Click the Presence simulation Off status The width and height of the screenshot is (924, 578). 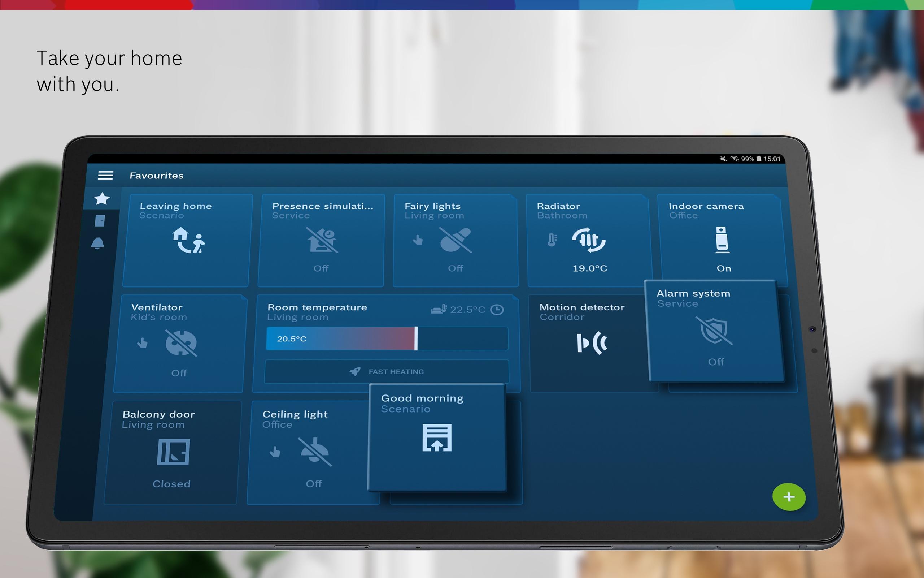pos(321,268)
